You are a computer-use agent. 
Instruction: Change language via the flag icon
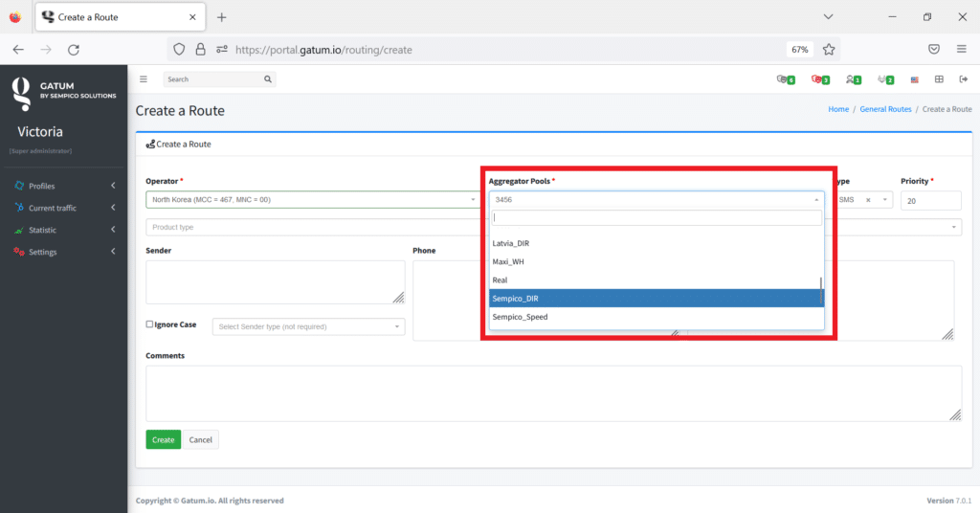915,79
